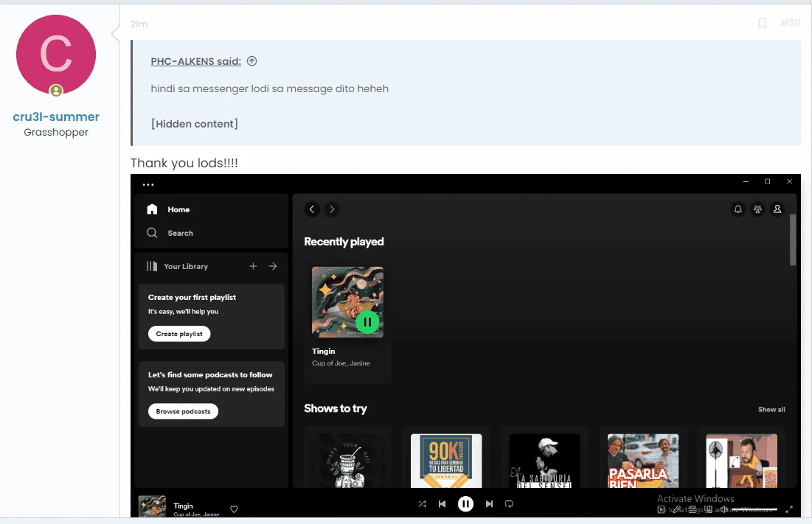Click the Your Library icon

pyautogui.click(x=152, y=266)
